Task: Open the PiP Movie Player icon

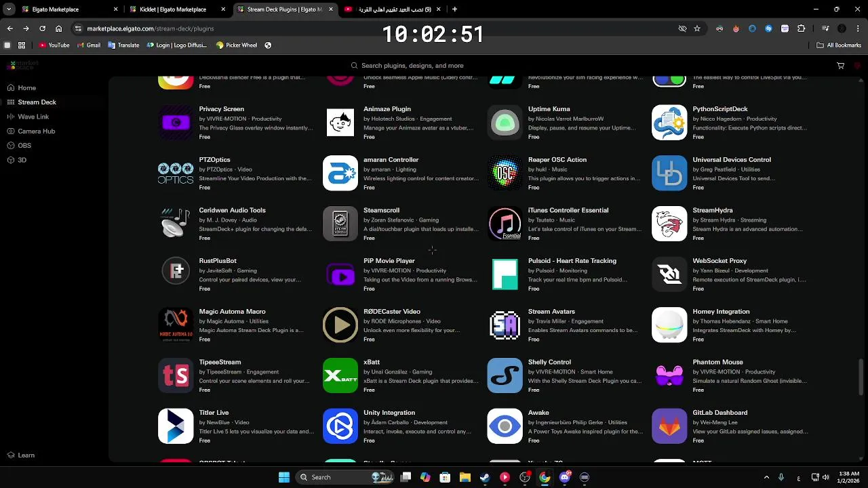Action: [x=340, y=274]
